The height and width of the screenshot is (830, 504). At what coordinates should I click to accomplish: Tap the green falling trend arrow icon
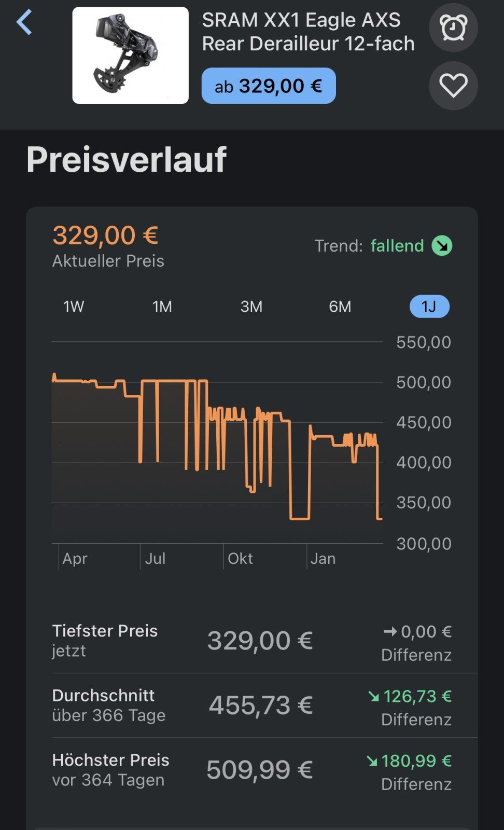pos(442,245)
